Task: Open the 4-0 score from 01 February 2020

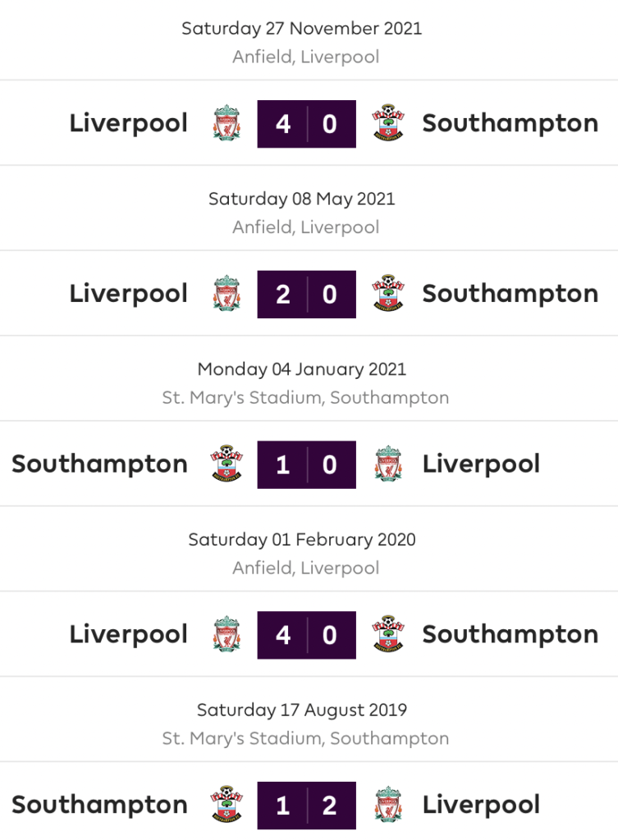Action: pyautogui.click(x=307, y=635)
